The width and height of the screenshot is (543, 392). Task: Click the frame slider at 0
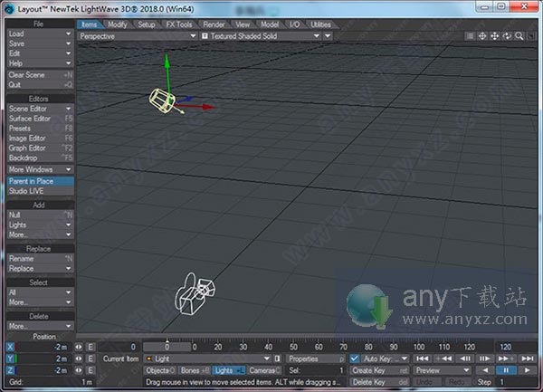[167, 347]
